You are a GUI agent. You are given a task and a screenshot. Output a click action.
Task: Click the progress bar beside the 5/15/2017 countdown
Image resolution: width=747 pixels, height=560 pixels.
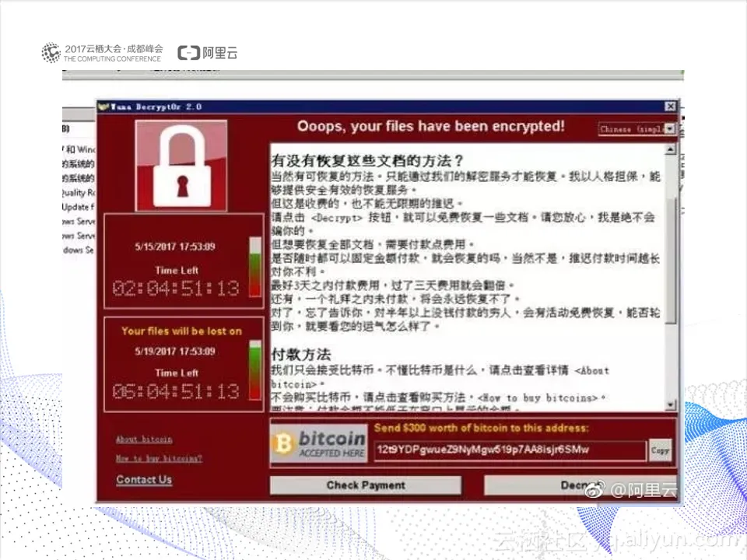(x=255, y=267)
